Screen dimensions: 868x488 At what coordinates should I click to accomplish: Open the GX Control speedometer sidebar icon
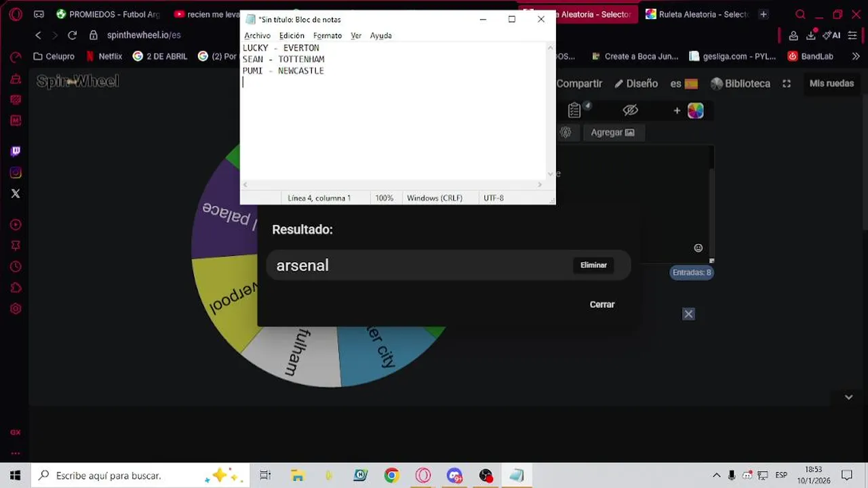16,58
